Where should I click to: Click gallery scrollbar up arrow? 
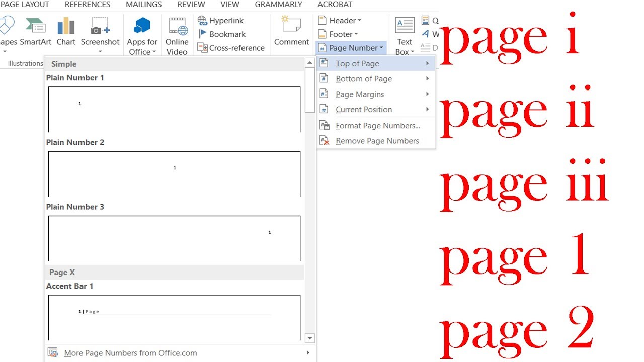coord(310,63)
